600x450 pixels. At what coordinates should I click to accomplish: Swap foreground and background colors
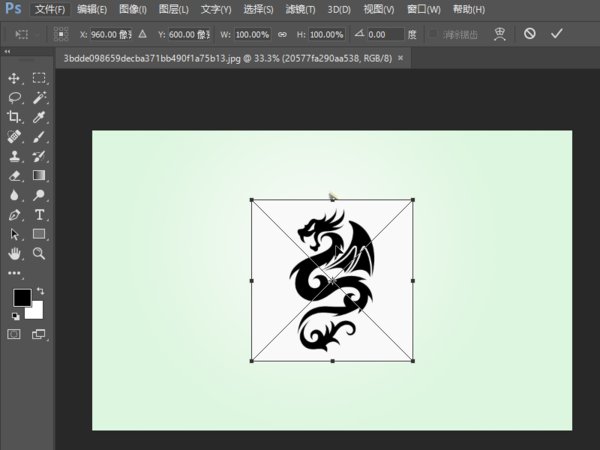[x=40, y=291]
